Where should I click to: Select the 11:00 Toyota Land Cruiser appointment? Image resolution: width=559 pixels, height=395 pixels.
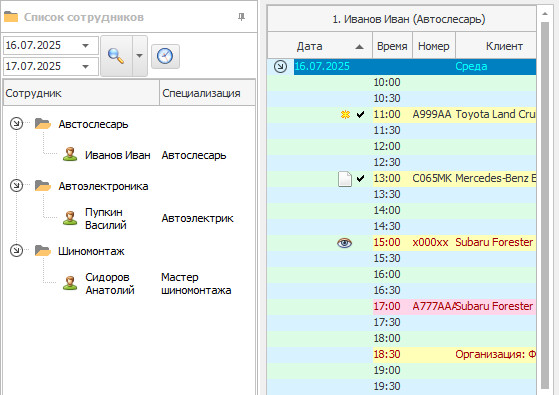point(455,114)
